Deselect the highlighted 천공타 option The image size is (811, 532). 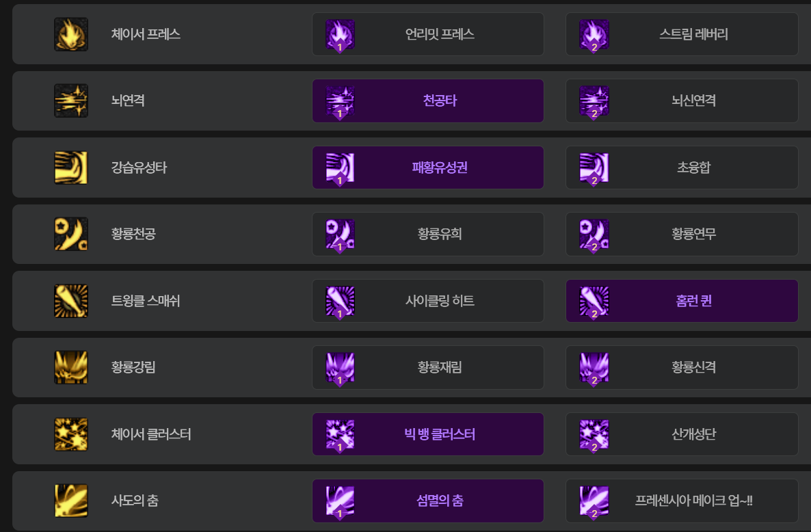pyautogui.click(x=428, y=101)
